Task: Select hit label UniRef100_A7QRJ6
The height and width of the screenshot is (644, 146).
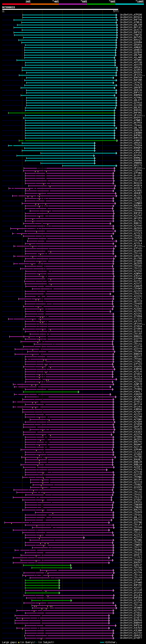Action: (x=131, y=22)
